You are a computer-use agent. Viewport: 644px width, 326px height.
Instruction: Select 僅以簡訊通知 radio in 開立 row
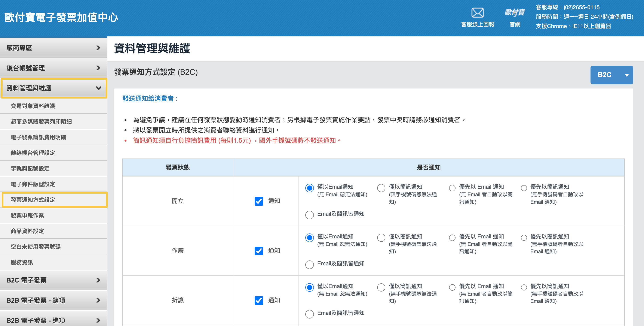point(381,188)
